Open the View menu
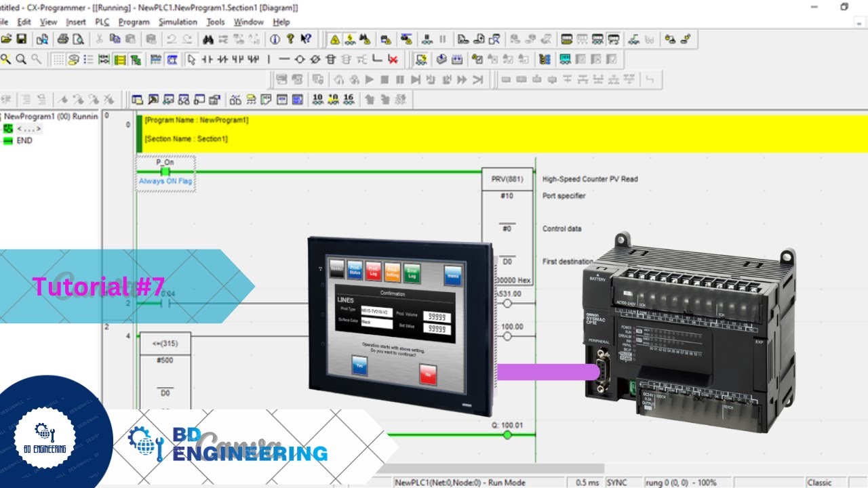The height and width of the screenshot is (488, 868). (48, 22)
